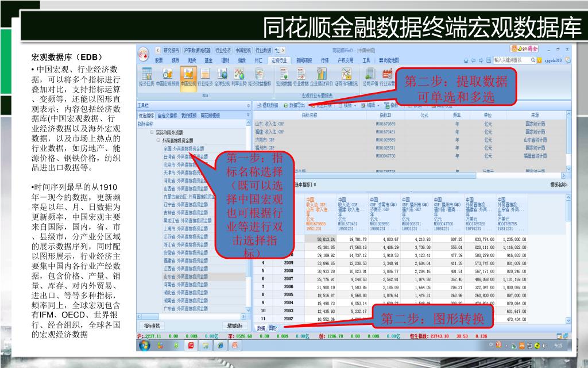Open the 债券 menu tab
This screenshot has width=588, height=368.
176,60
